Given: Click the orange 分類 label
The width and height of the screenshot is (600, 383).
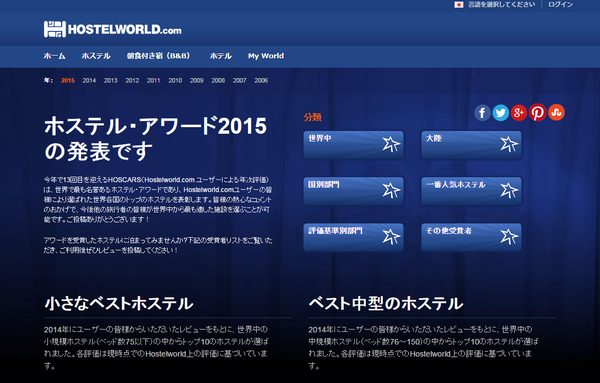Looking at the screenshot, I should (313, 117).
